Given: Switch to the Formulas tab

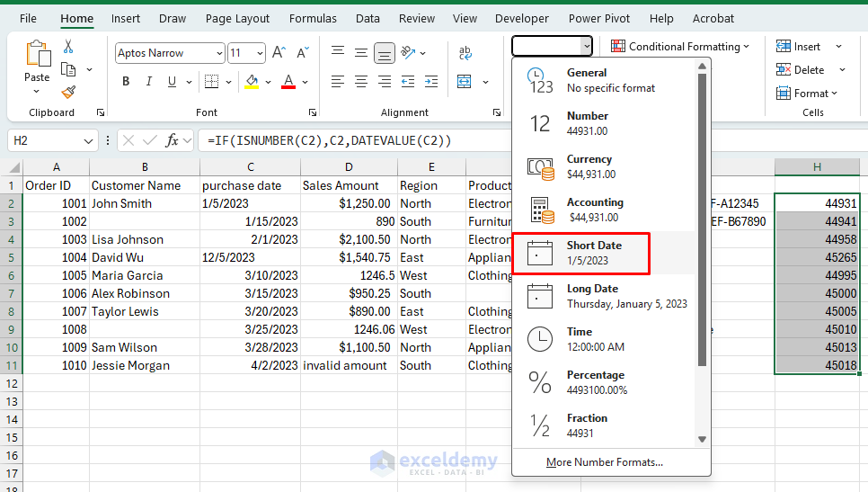Looking at the screenshot, I should click(x=313, y=18).
